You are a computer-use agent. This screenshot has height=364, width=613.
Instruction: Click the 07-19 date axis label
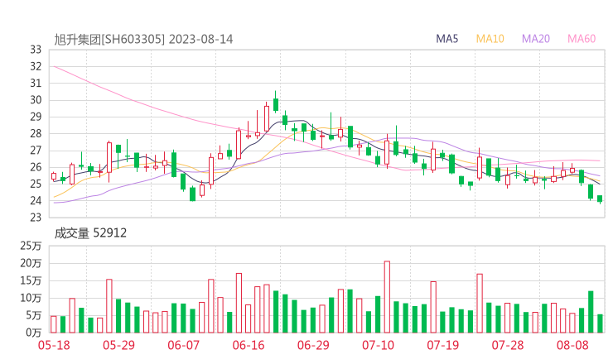443,345
